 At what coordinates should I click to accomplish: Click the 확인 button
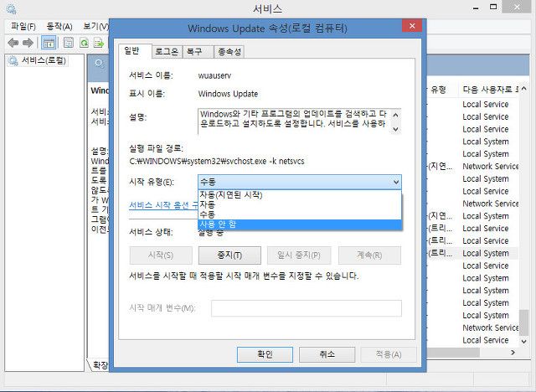coord(265,354)
